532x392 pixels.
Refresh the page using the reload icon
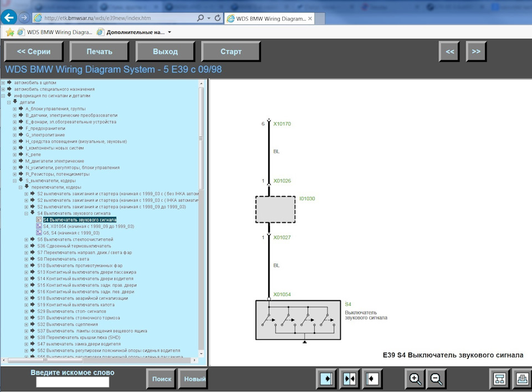(x=217, y=18)
